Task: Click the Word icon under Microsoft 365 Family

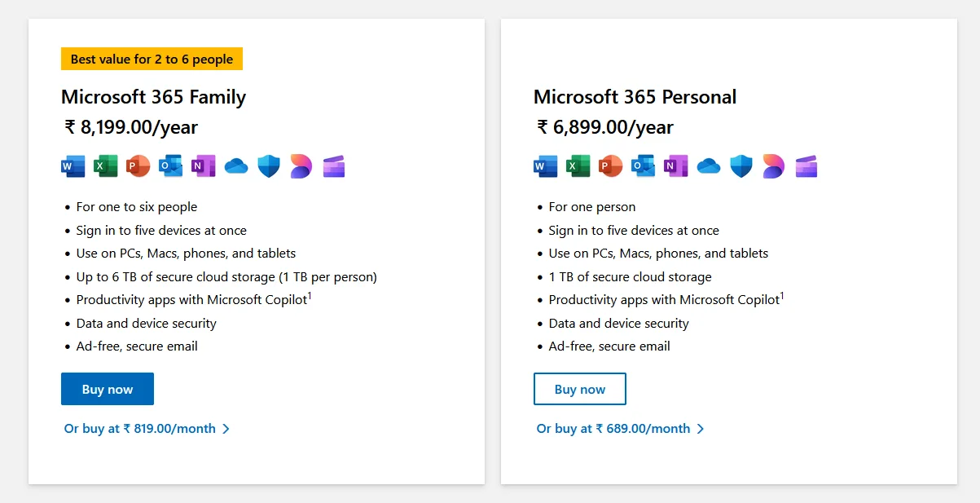Action: 73,166
